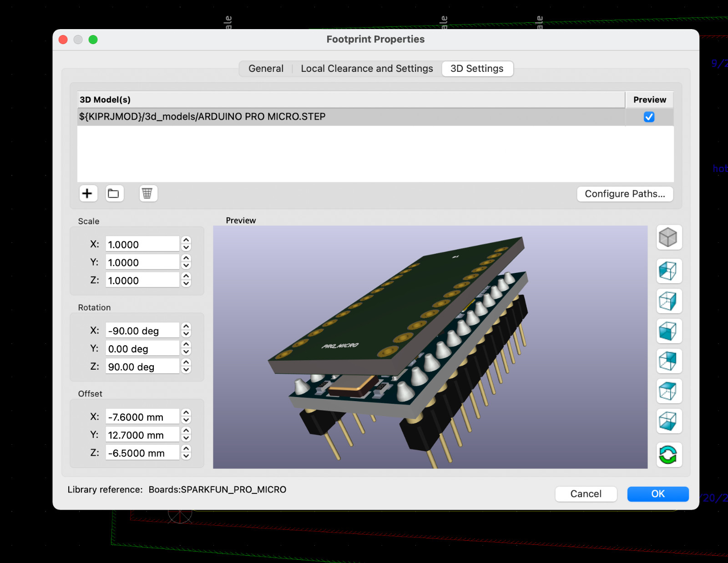
Task: Click the Preview column header
Action: click(650, 100)
